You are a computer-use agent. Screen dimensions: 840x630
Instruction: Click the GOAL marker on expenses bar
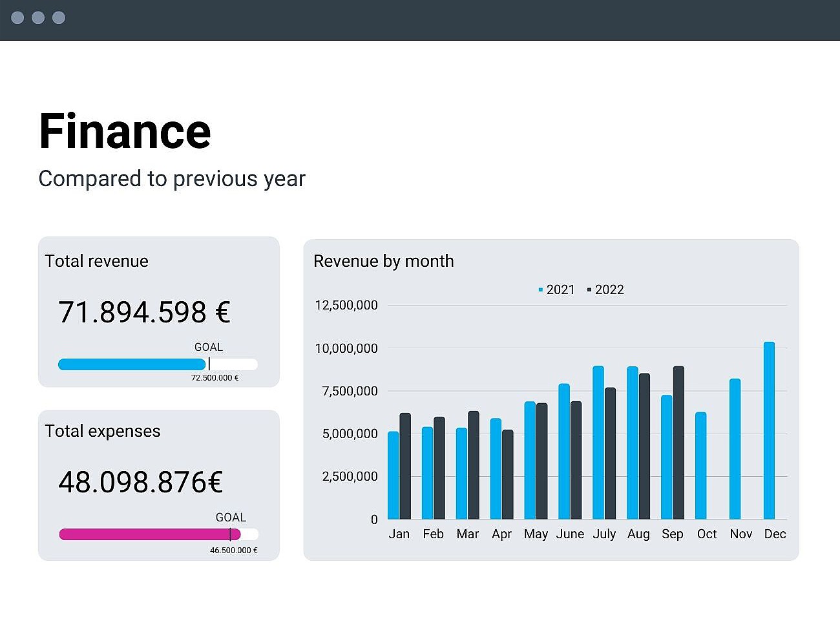click(230, 534)
